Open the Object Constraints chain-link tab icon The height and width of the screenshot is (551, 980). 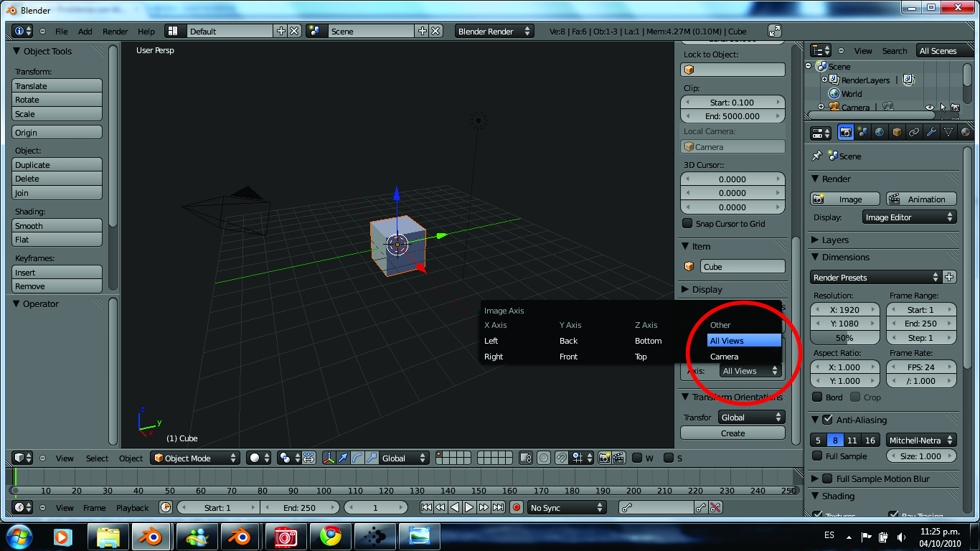914,133
